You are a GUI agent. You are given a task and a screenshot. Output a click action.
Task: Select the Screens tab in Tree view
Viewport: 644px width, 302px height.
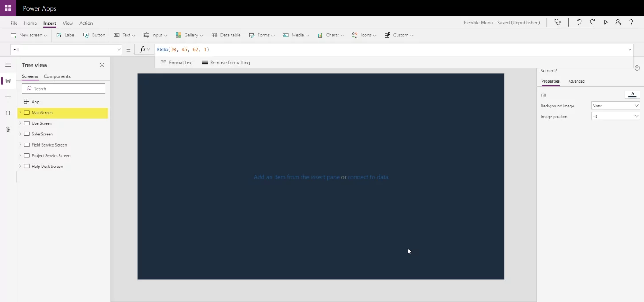point(30,76)
